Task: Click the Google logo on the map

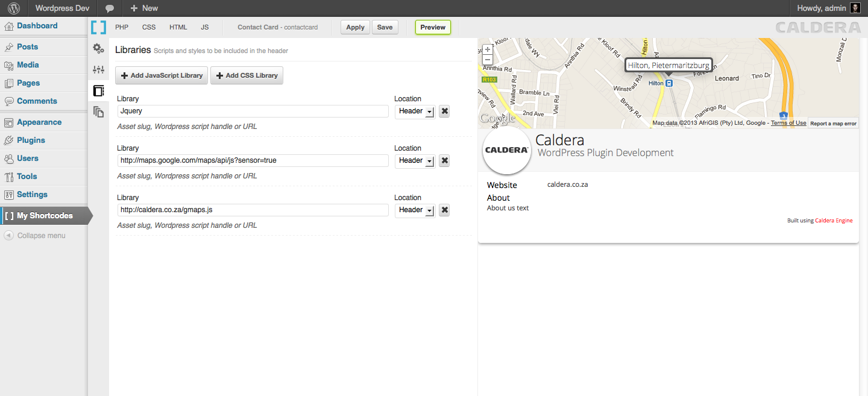Action: tap(497, 119)
